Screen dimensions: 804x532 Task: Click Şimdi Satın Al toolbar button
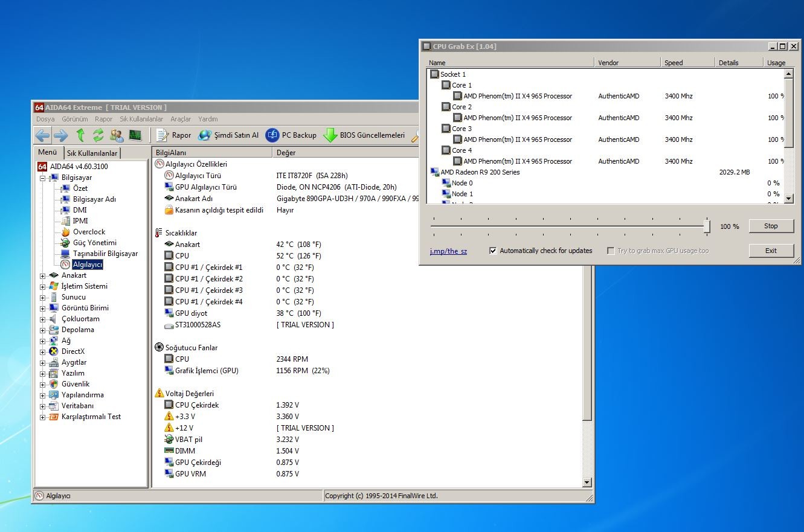(x=228, y=135)
